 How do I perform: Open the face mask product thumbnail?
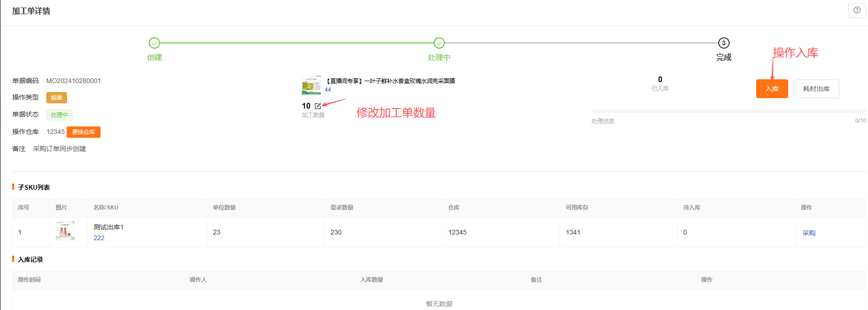(311, 85)
